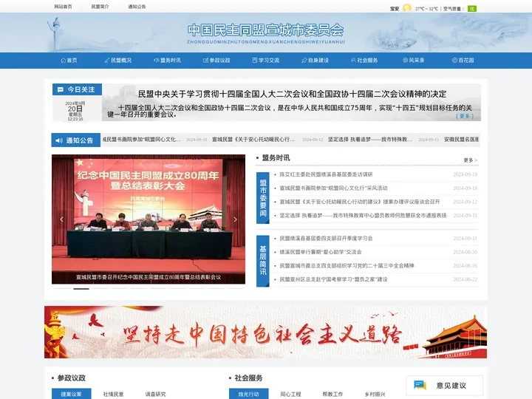Open the 盟务时讯 navigation menu
The height and width of the screenshot is (399, 532).
[167, 61]
